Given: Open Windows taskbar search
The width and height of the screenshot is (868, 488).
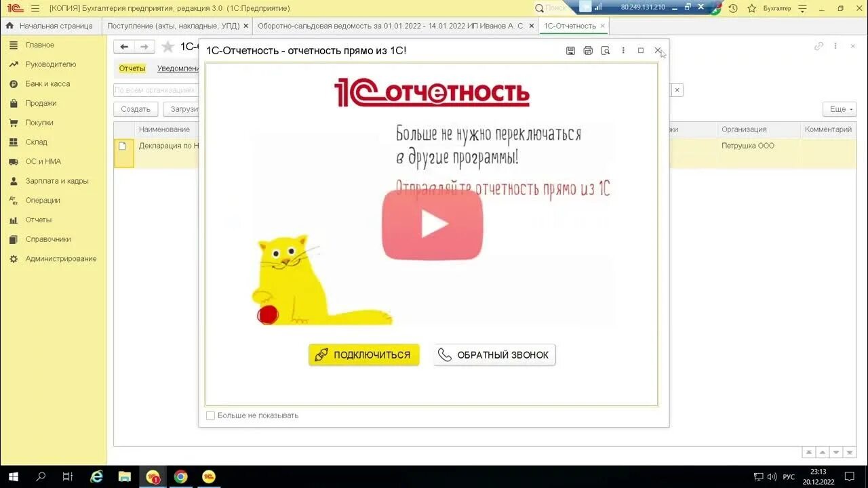Looking at the screenshot, I should (x=40, y=476).
